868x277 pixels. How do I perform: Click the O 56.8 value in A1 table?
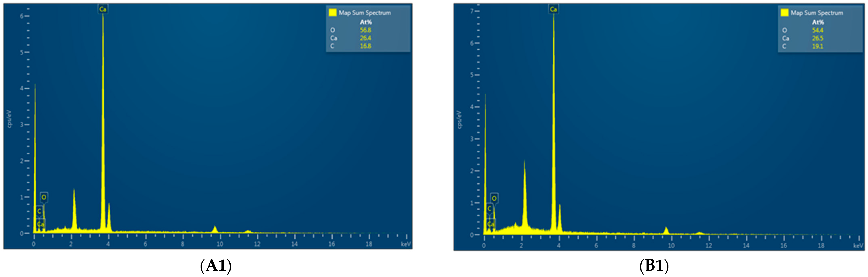click(365, 30)
